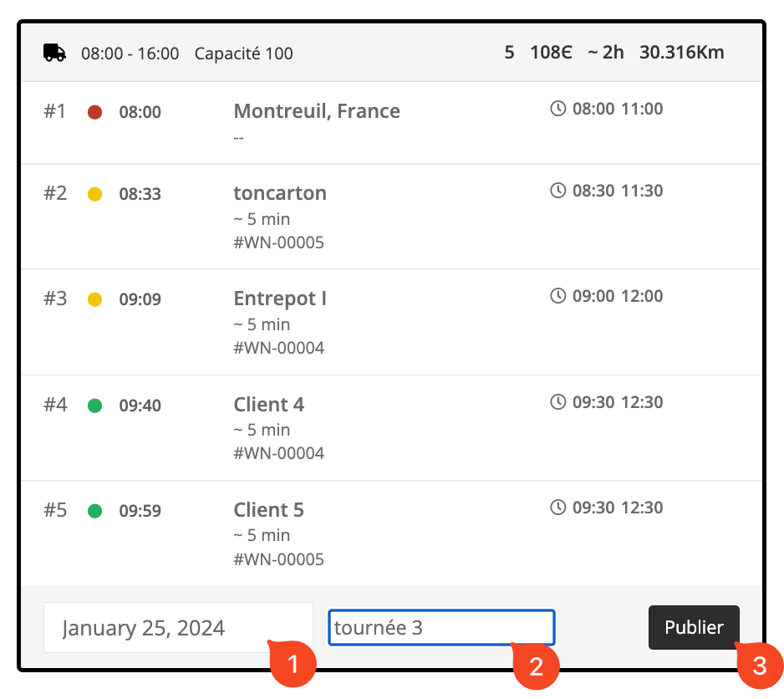Select the toncarton stop name

pyautogui.click(x=280, y=193)
